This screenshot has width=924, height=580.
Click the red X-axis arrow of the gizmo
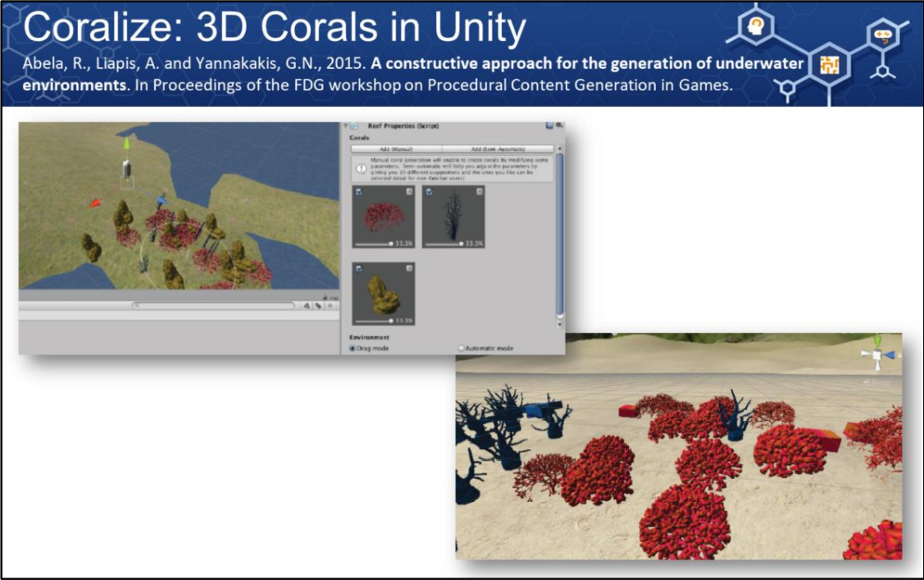[94, 203]
